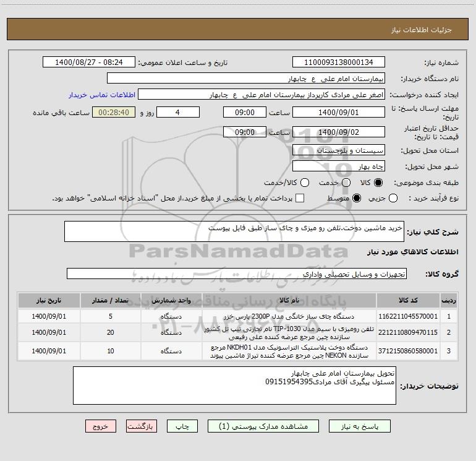Click مشاهده مدارک پیوستی (1) button
This screenshot has height=461, width=476.
coord(263,426)
